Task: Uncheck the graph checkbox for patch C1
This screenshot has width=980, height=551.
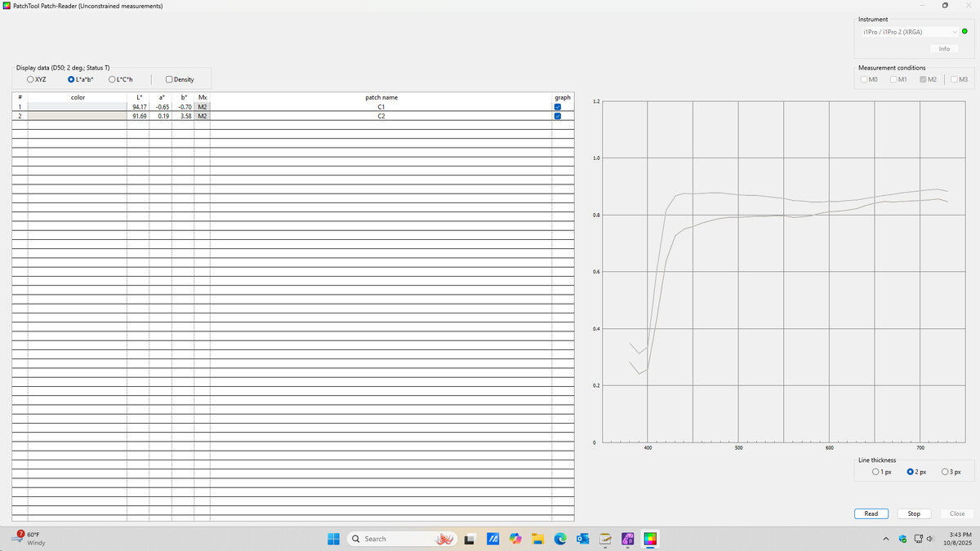Action: (x=558, y=107)
